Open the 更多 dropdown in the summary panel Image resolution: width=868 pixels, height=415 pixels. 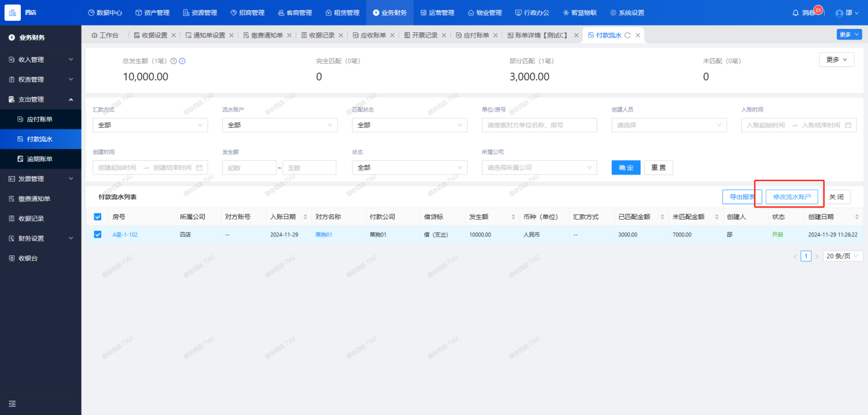837,60
